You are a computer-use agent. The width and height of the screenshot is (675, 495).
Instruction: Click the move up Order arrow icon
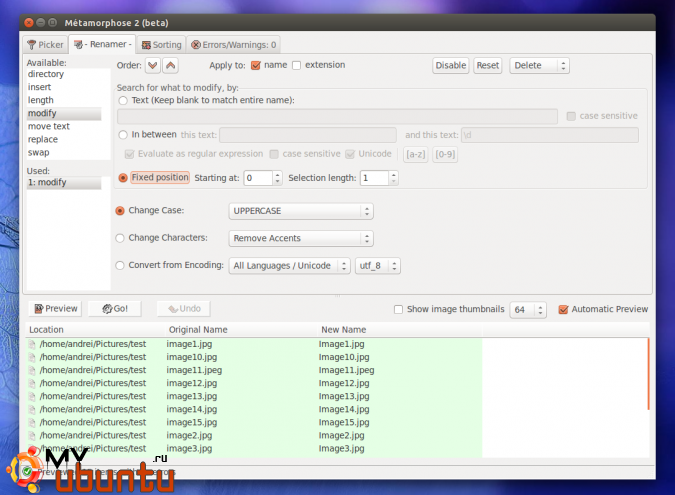(x=170, y=65)
